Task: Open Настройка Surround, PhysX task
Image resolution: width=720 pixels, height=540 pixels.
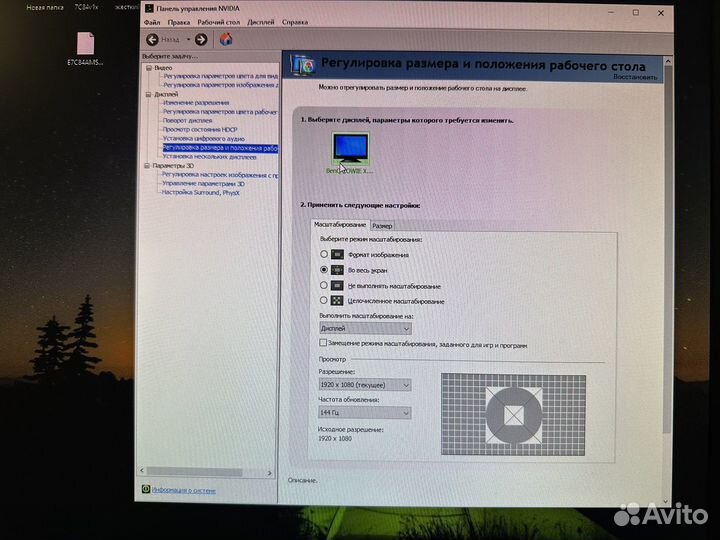Action: 201,192
